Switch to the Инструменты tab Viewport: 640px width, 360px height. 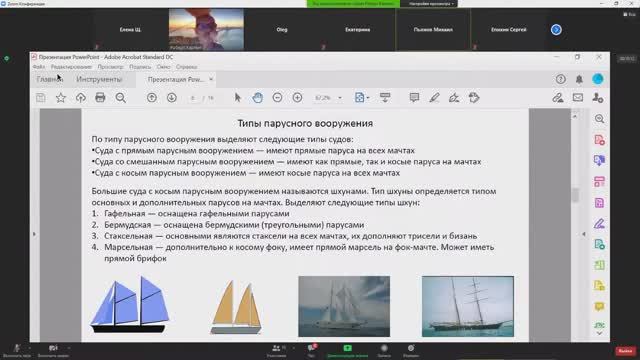[99, 79]
